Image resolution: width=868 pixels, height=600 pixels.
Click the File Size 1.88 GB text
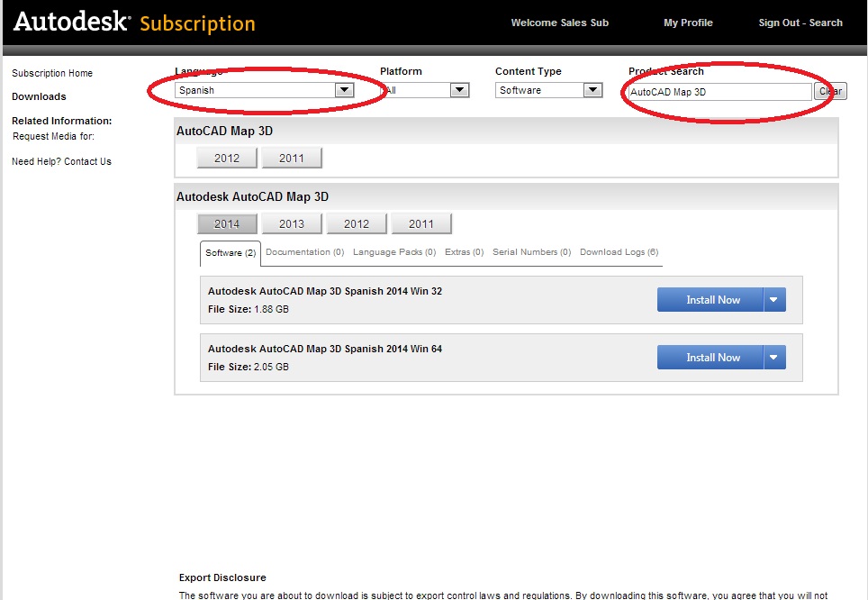(249, 309)
